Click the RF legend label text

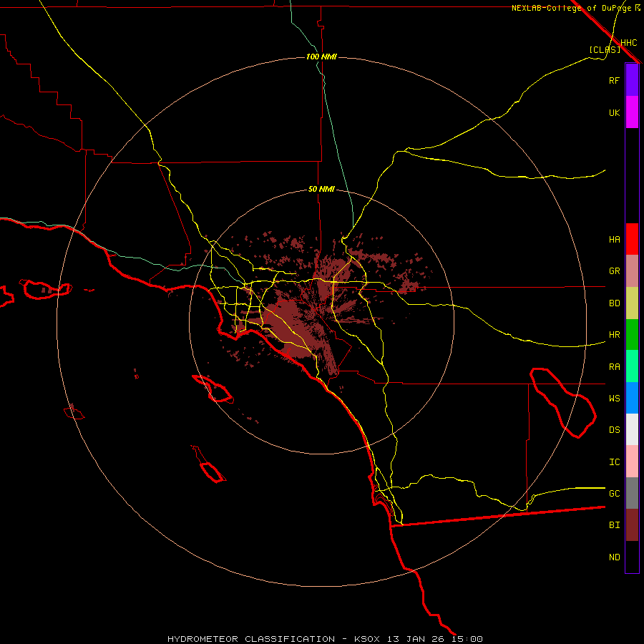coord(614,80)
